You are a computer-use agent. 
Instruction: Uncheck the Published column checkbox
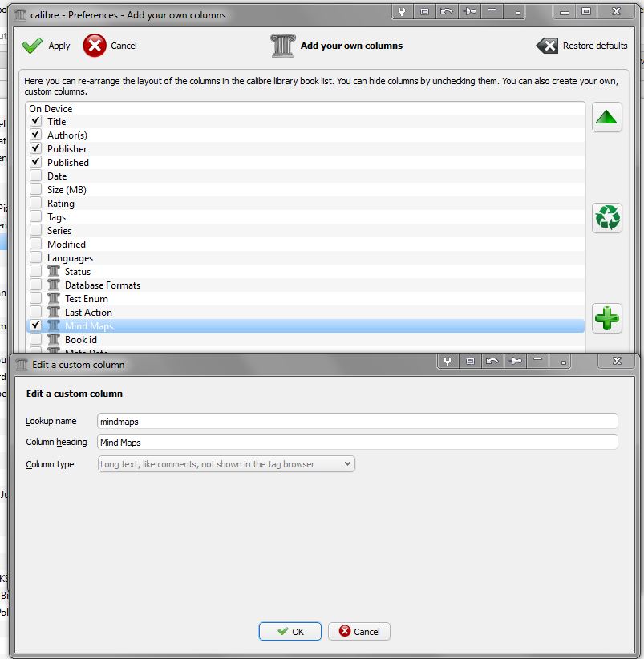[x=36, y=162]
